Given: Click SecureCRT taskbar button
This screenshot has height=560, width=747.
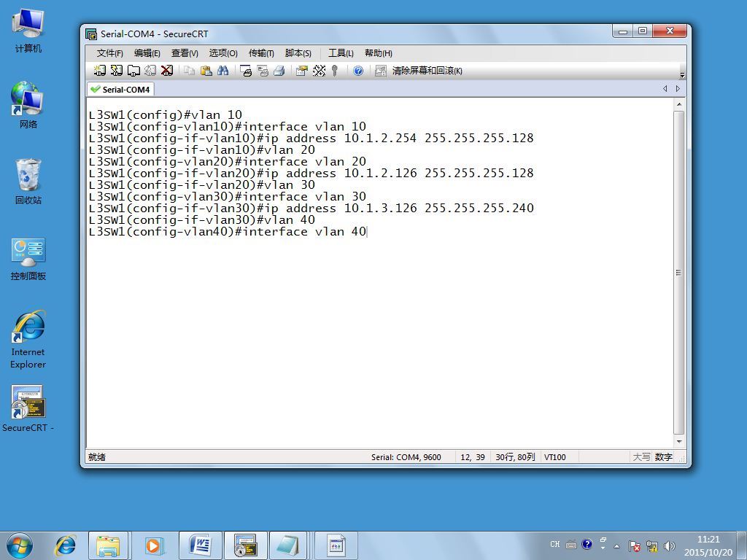Looking at the screenshot, I should click(246, 545).
